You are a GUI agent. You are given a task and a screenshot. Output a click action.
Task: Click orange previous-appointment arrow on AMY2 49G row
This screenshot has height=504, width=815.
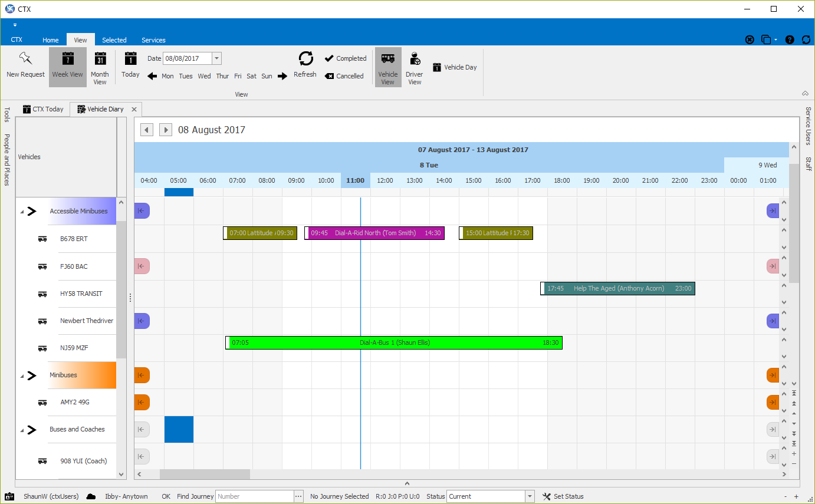click(x=142, y=402)
